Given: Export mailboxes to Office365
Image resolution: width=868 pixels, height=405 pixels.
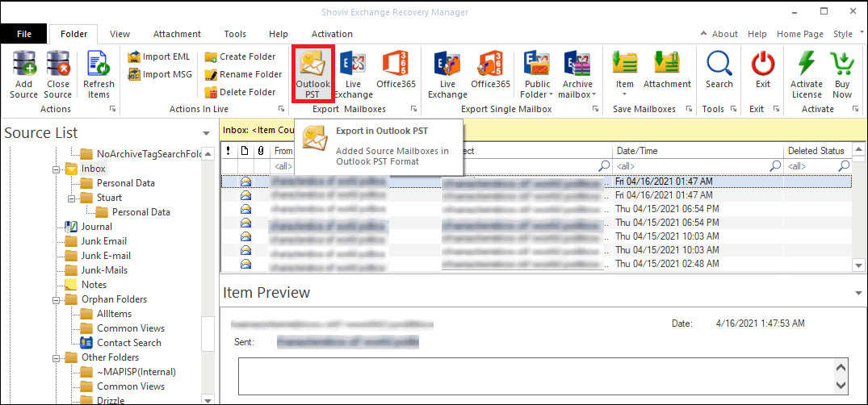Looking at the screenshot, I should click(x=396, y=69).
